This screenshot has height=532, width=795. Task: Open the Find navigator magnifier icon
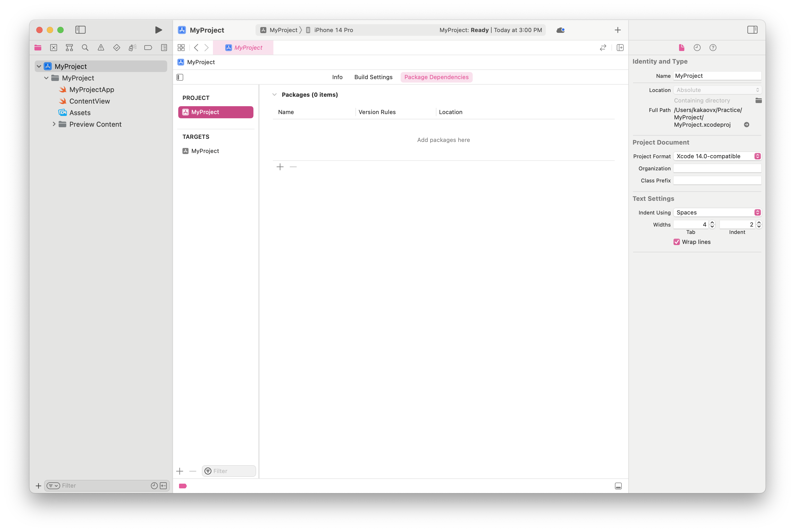[85, 48]
